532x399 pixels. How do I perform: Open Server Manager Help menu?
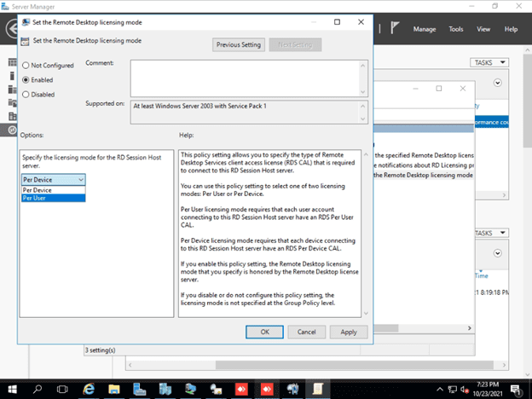click(511, 29)
